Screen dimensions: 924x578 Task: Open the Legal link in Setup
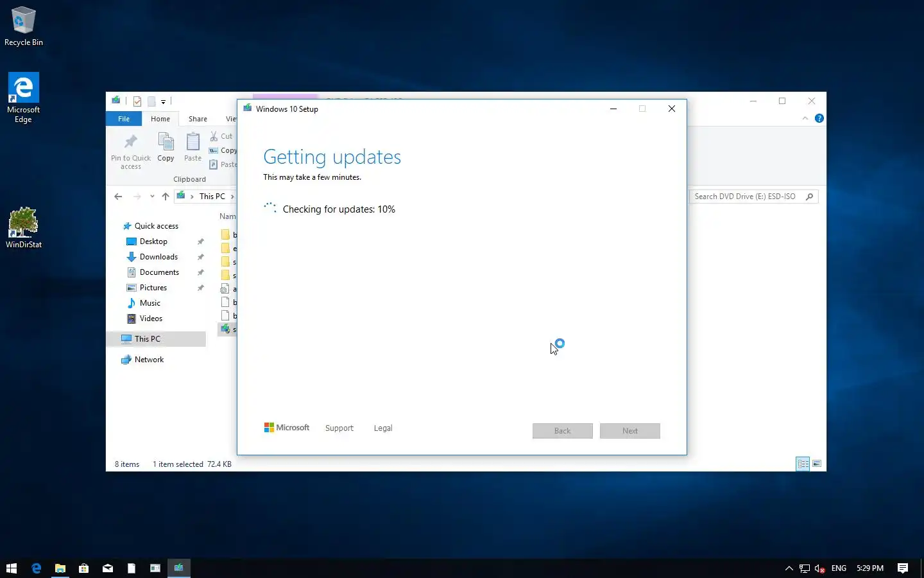383,428
